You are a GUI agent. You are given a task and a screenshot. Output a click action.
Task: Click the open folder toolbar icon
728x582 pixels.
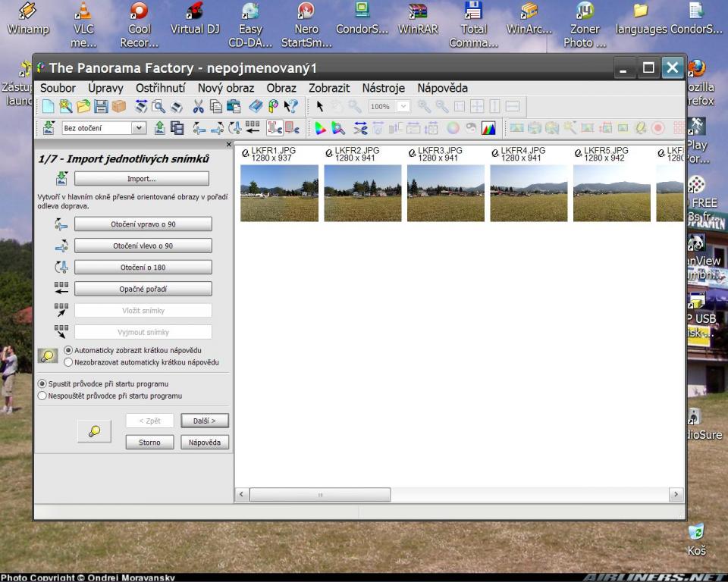[83, 107]
